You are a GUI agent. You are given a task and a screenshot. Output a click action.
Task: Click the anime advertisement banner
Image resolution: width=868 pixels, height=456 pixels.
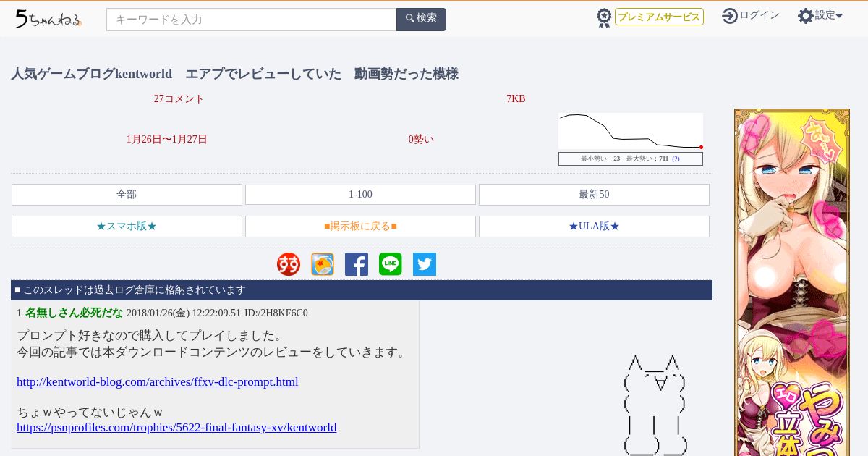tap(792, 282)
